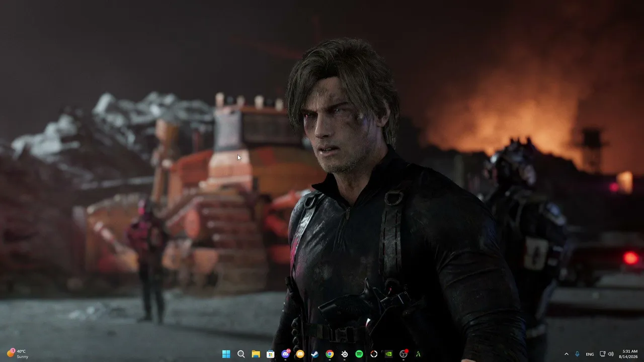Open Spotify from the taskbar

[359, 354]
